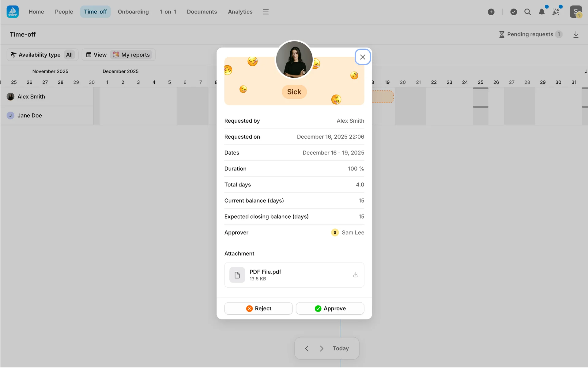Reject the sick leave request
Viewport: 588px width, 368px height.
258,308
